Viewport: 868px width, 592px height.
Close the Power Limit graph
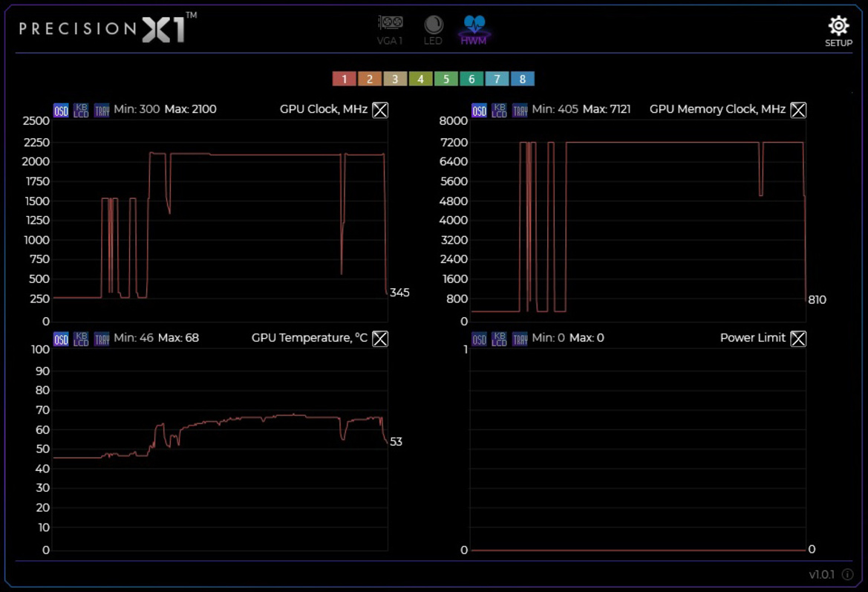798,339
